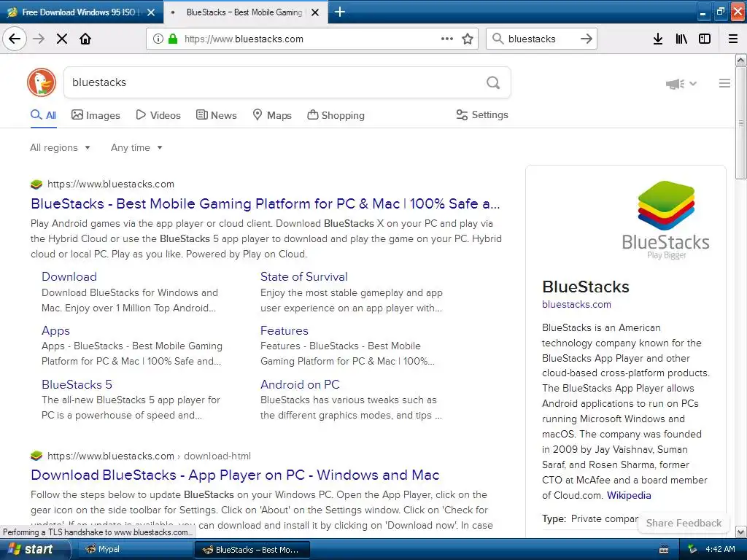Click the tray icon beside the clock

[x=692, y=550]
